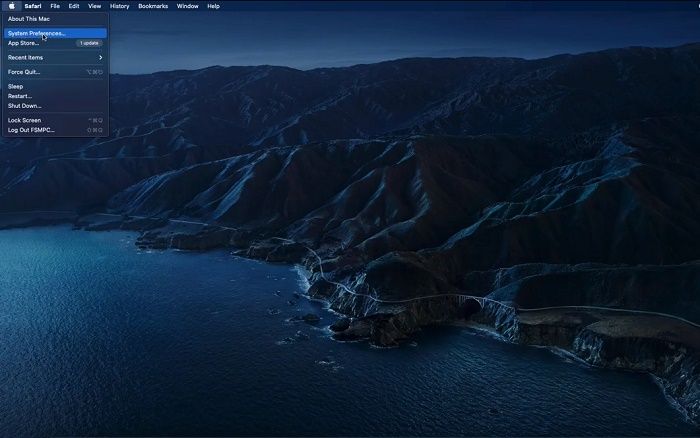This screenshot has width=700, height=438.
Task: Open the Safari application menu
Action: coord(33,6)
